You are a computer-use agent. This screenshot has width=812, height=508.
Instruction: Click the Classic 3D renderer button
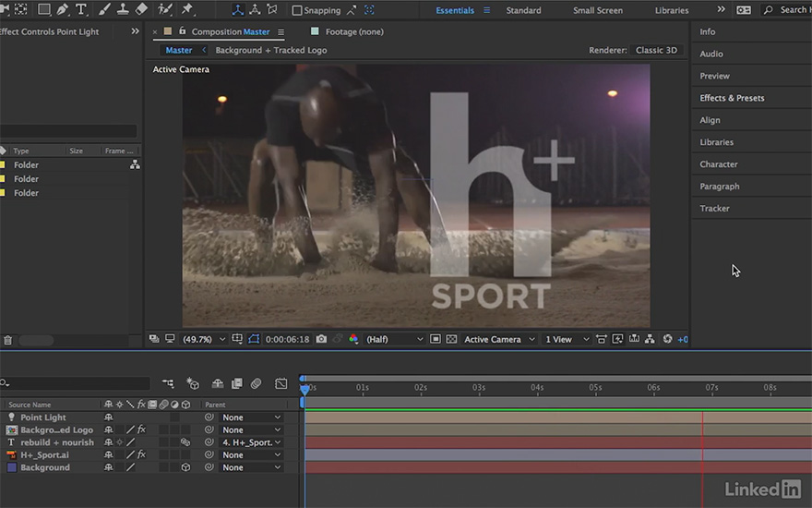tap(656, 50)
